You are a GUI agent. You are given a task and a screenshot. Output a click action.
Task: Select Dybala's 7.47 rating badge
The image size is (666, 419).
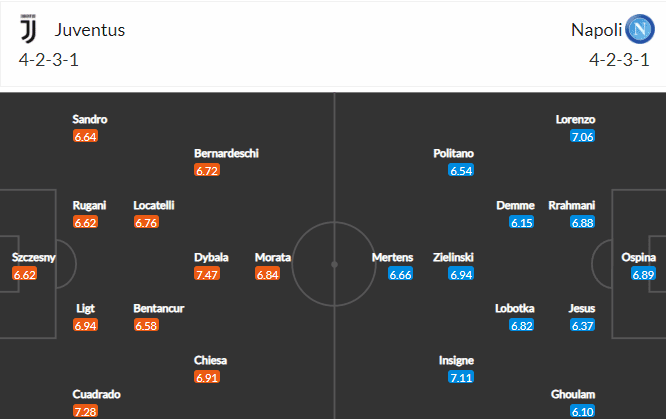(207, 274)
